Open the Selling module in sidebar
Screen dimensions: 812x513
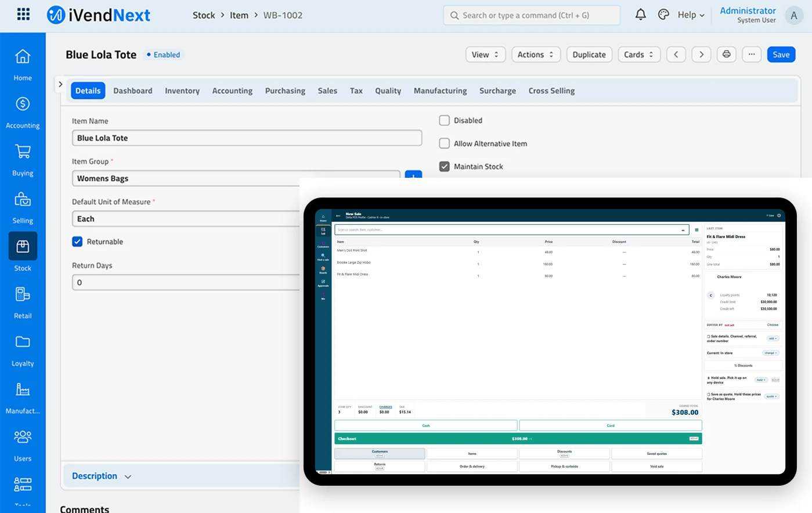23,207
